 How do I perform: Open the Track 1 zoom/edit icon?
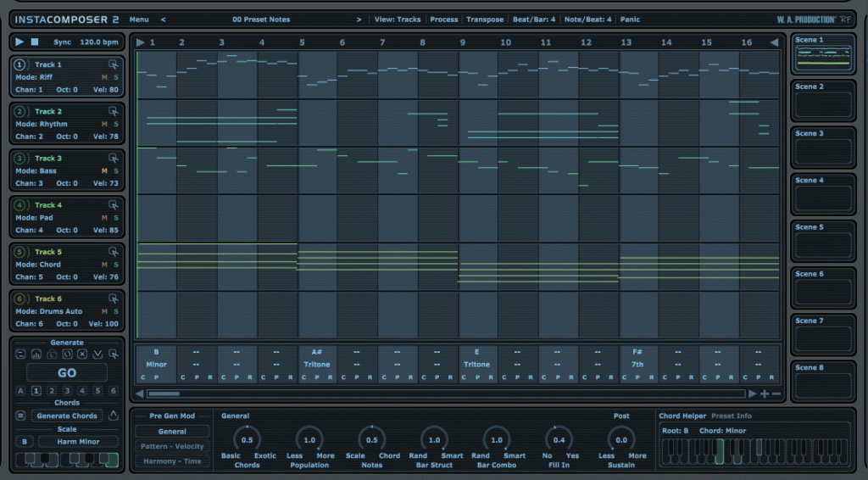[114, 64]
